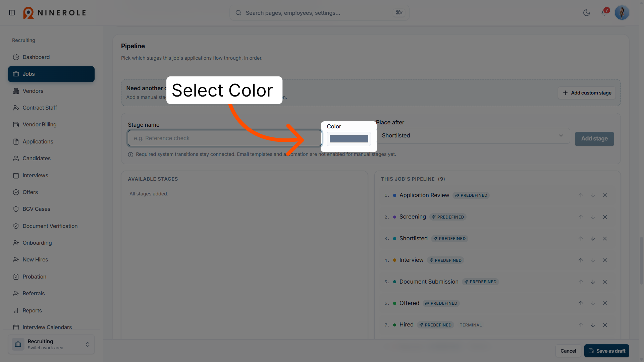Toggle the sidebar collapse icon
Viewport: 644px width, 362px height.
12,13
